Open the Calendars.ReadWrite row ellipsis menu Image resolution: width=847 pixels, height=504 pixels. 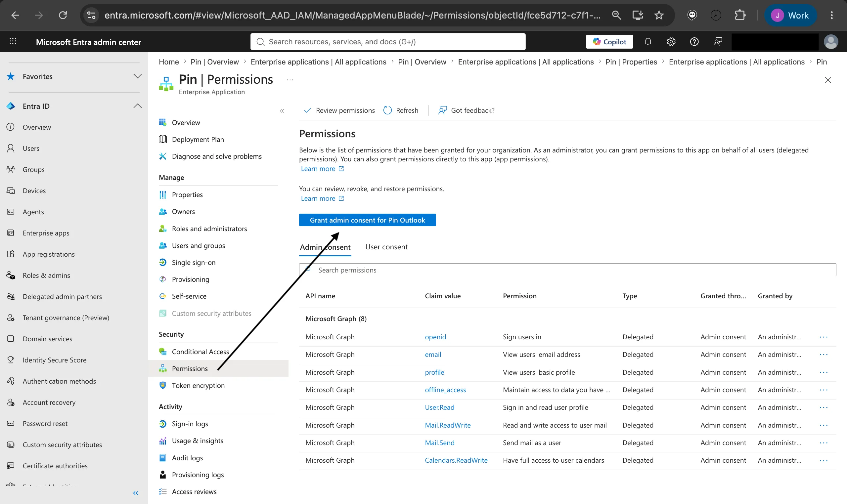tap(823, 461)
